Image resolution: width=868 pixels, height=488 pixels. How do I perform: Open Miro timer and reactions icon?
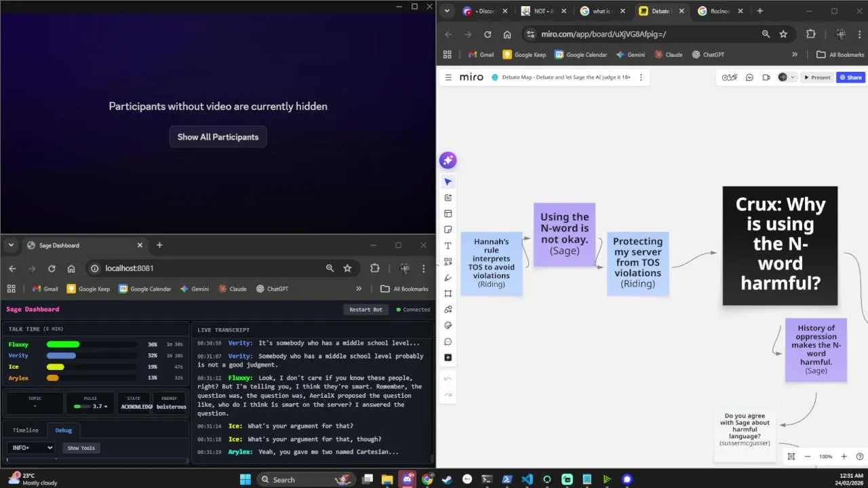coord(730,77)
